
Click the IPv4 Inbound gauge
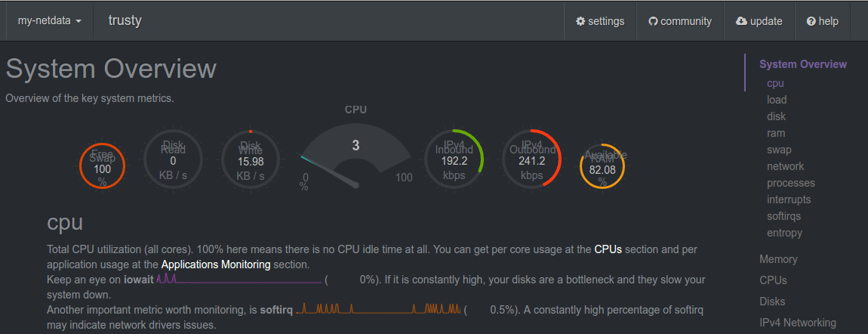click(x=454, y=159)
